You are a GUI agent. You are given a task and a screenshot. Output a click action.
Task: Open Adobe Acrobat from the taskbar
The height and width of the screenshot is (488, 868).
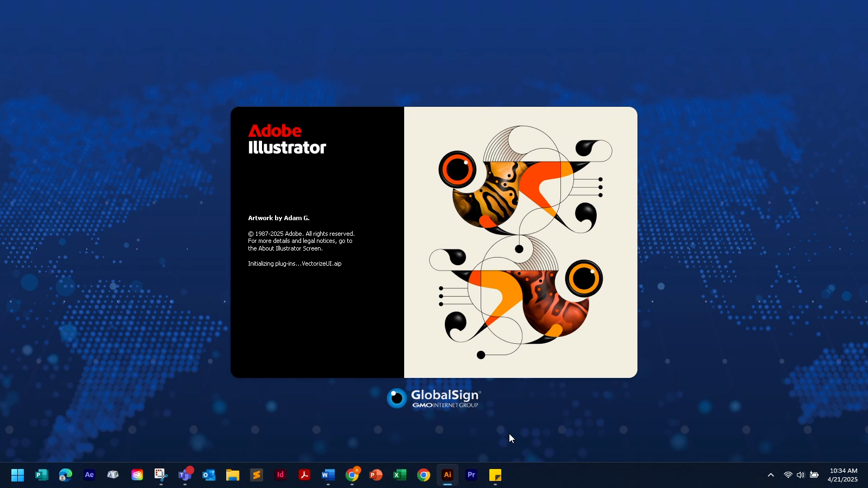click(x=304, y=475)
